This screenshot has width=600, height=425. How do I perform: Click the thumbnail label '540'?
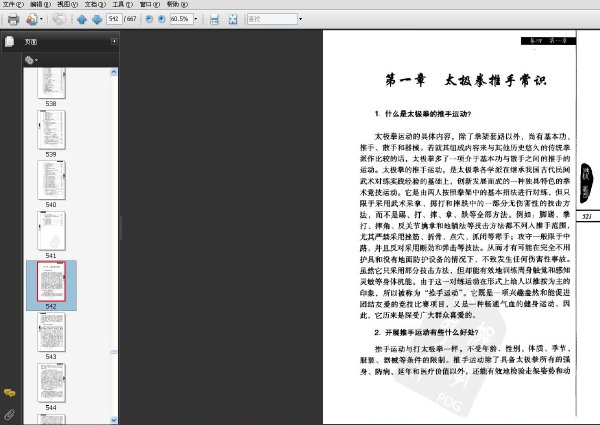(51, 205)
